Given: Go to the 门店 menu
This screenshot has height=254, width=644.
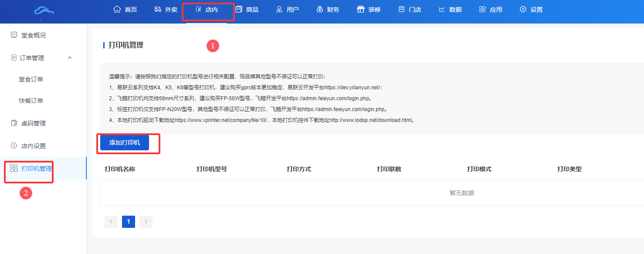Looking at the screenshot, I should [x=415, y=10].
